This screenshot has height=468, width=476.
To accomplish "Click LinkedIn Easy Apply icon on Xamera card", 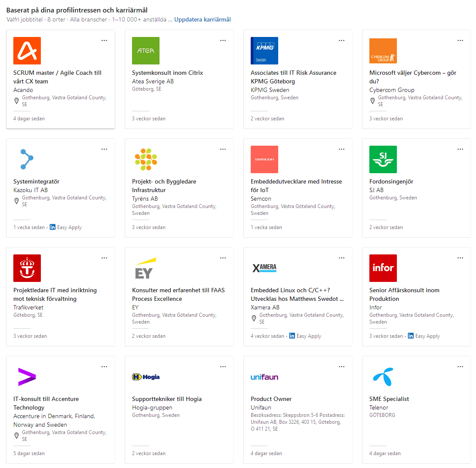I will tap(292, 336).
